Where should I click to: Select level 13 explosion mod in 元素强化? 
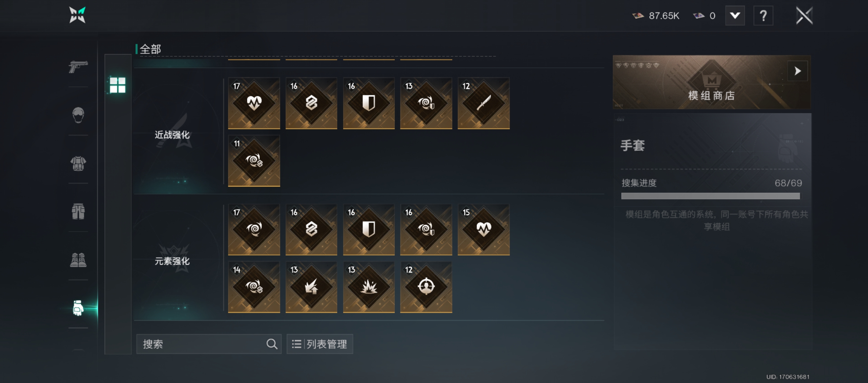tap(369, 287)
